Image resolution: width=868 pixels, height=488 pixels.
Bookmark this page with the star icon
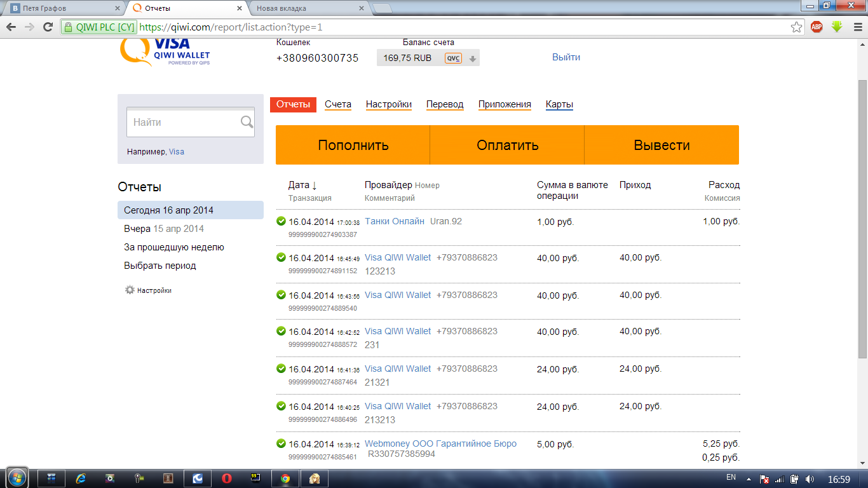(796, 27)
